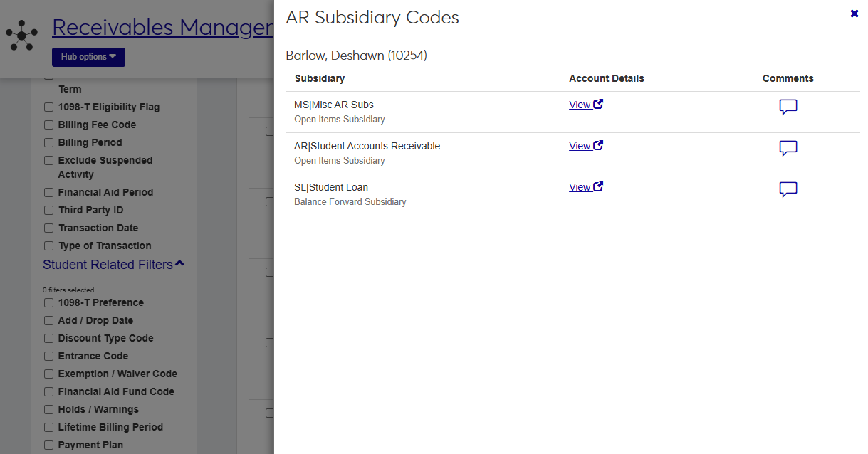Open comments for AR|Student Accounts Receivable
868x454 pixels.
788,148
